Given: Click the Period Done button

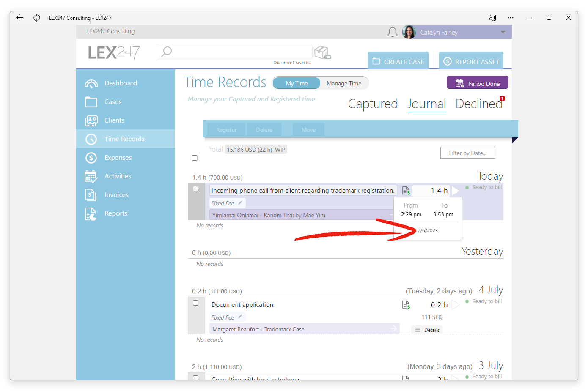Looking at the screenshot, I should coord(478,83).
